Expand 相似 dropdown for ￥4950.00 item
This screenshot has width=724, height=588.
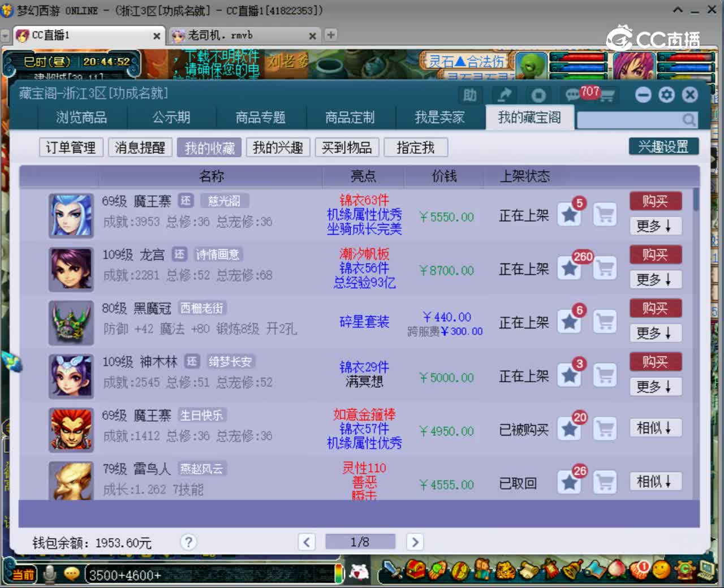pos(655,428)
